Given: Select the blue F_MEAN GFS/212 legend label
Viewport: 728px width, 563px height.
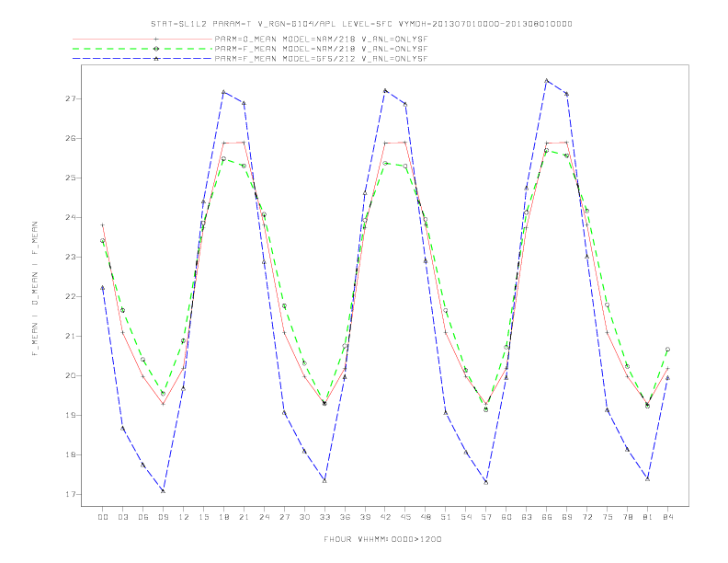Looking at the screenshot, I should coord(321,59).
